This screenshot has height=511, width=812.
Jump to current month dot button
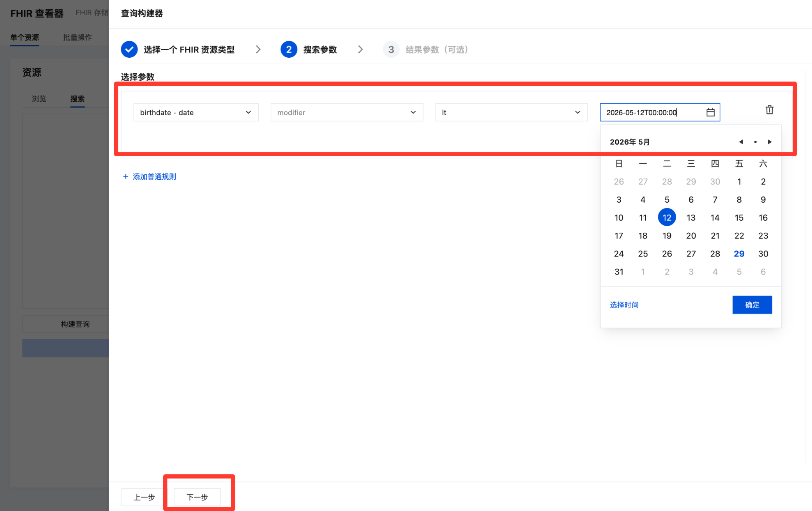coord(755,142)
